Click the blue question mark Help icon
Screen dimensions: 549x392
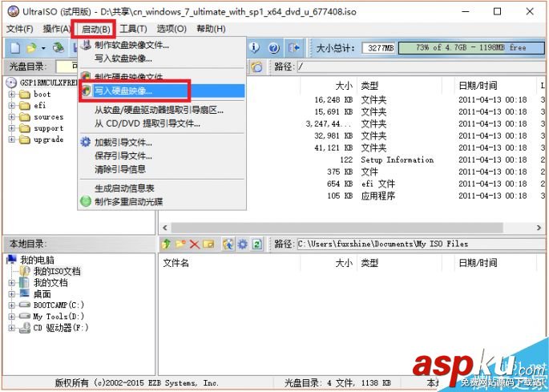(x=274, y=47)
